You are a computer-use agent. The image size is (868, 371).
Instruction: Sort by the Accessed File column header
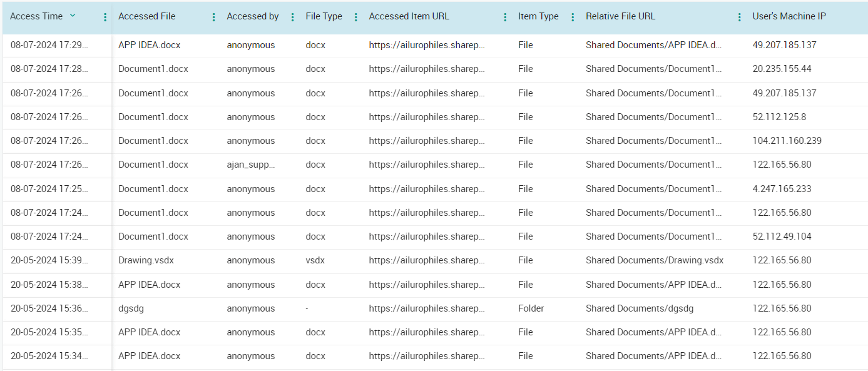[x=147, y=16]
